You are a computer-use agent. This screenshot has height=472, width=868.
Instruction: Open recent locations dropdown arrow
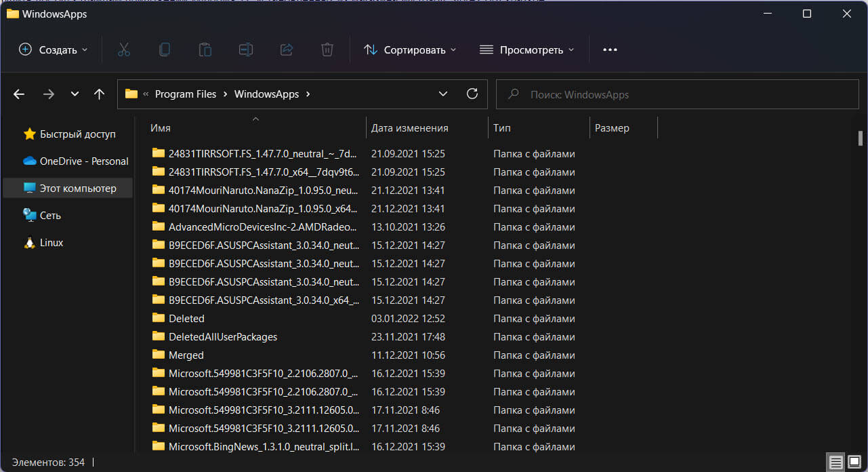[75, 94]
